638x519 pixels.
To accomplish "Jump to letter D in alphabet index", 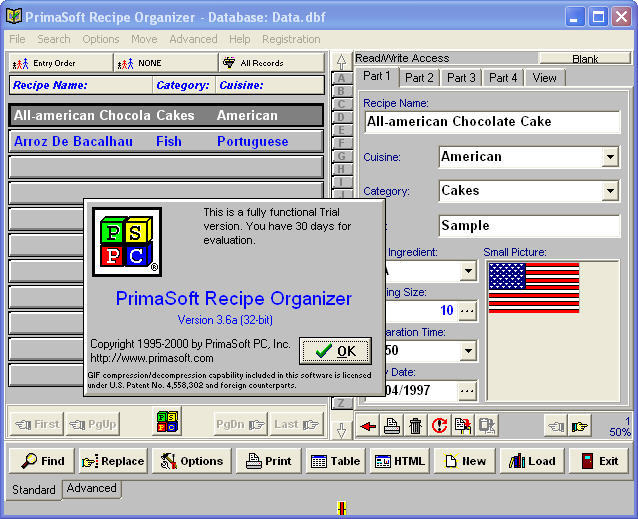I will (341, 117).
